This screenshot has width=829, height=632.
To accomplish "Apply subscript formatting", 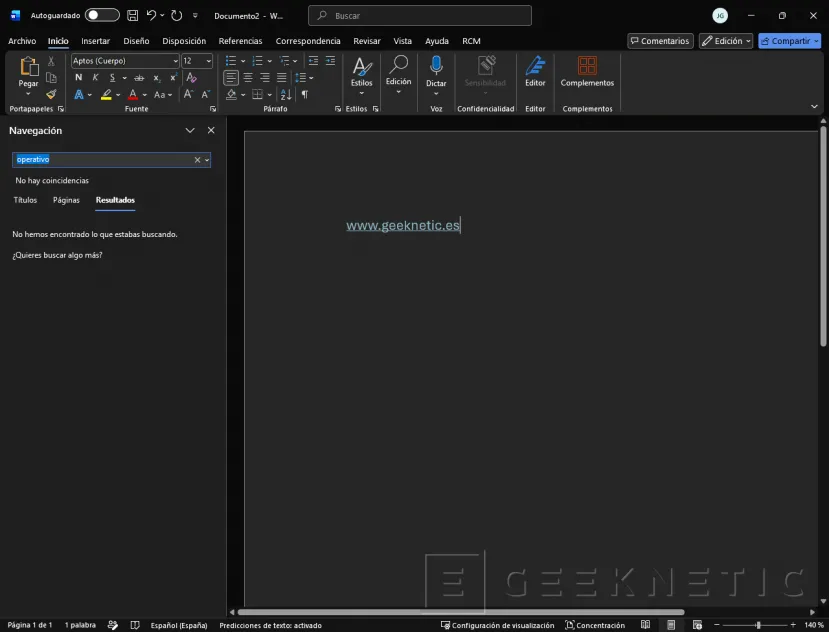I will [157, 78].
